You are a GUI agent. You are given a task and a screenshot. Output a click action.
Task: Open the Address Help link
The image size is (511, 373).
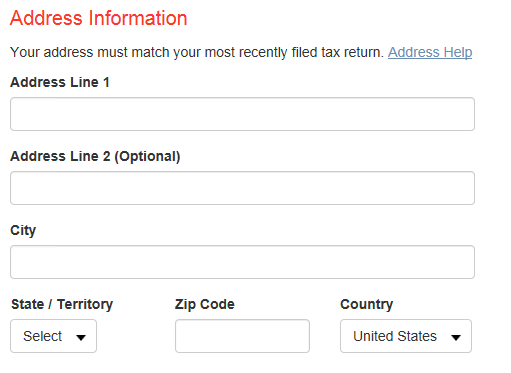(x=430, y=52)
